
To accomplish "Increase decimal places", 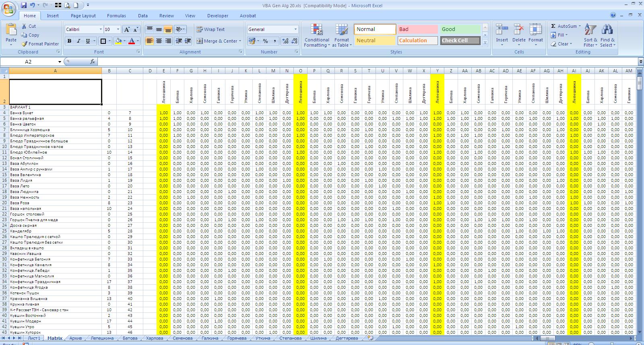I will pyautogui.click(x=285, y=41).
